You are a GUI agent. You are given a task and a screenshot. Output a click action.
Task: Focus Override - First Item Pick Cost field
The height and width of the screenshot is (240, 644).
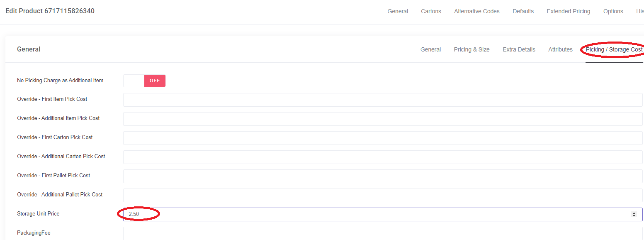[383, 100]
